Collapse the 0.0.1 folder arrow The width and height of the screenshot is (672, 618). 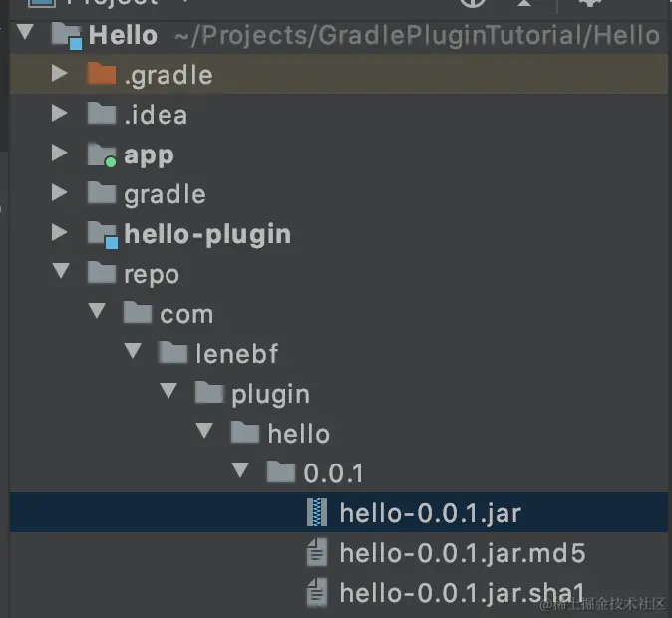point(240,470)
